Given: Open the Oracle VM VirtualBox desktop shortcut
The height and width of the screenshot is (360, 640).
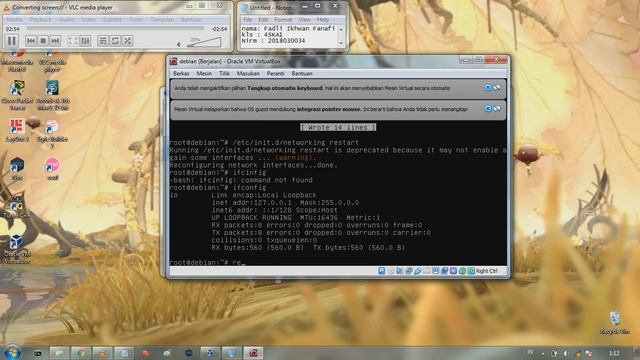Looking at the screenshot, I should pyautogui.click(x=16, y=248).
